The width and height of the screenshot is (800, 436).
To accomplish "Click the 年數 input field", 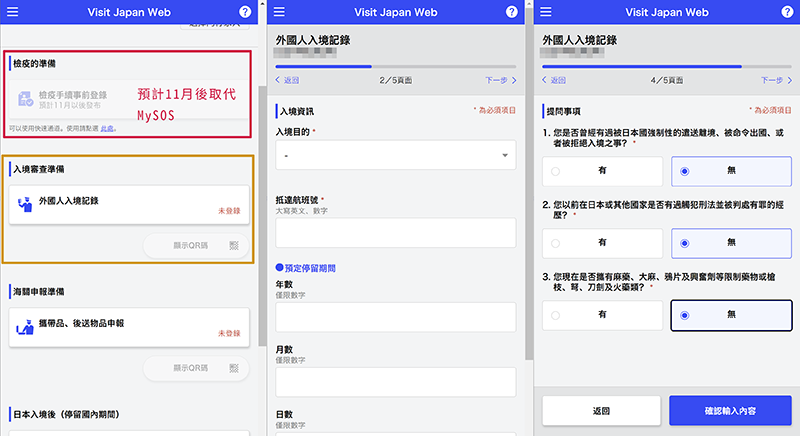I will tap(395, 317).
